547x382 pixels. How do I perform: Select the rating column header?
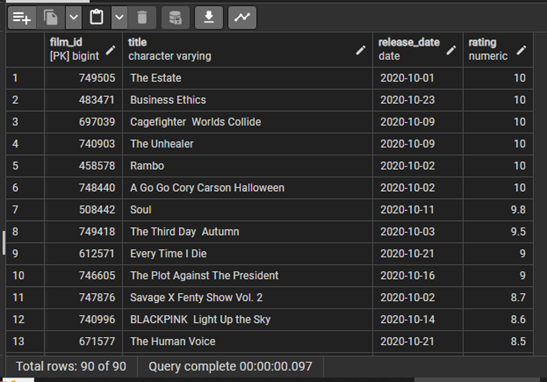tap(498, 49)
